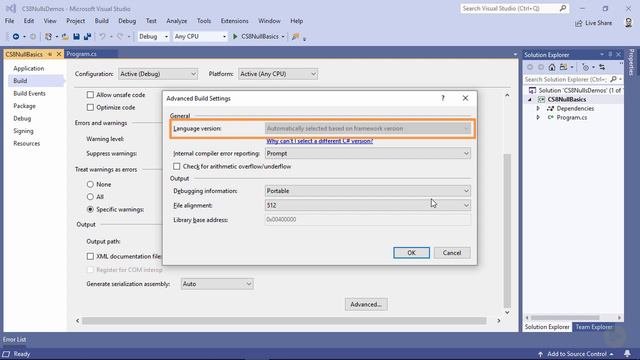Open Internal compiler error reporting dropdown
The width and height of the screenshot is (640, 360).
point(367,153)
